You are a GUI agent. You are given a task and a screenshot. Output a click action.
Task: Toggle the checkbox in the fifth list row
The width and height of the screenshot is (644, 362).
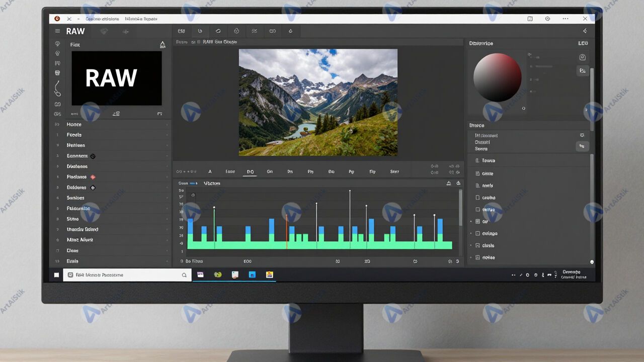click(x=477, y=210)
